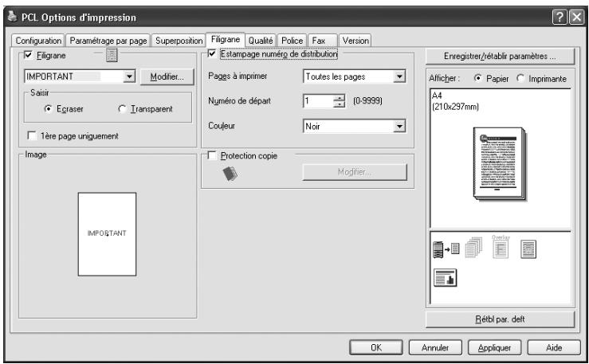589x364 pixels.
Task: Open the Fax tab
Action: (x=322, y=41)
